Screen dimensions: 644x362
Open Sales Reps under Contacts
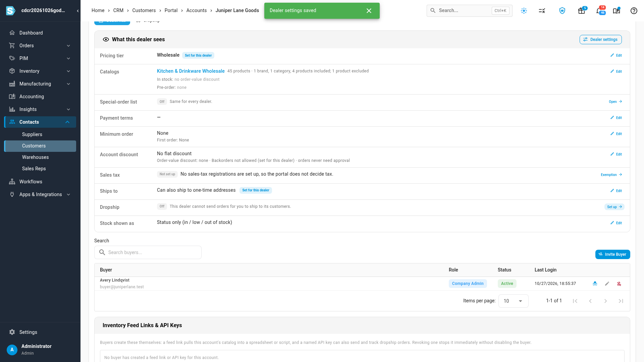coord(40,169)
